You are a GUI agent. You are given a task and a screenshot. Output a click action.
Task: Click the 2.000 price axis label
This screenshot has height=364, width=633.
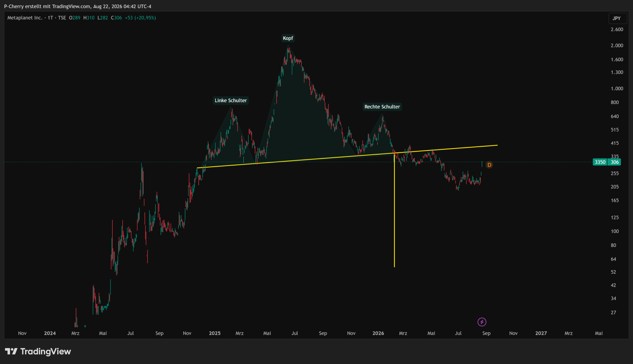[617, 45]
